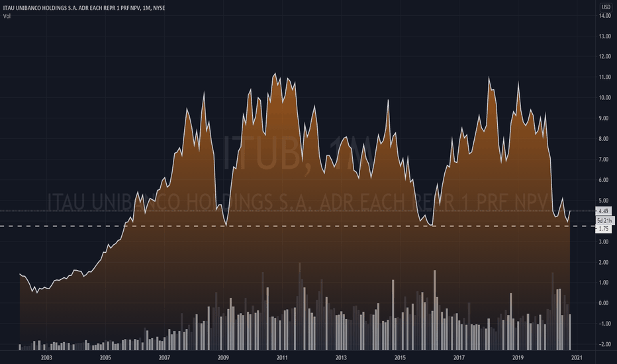Click the 8.00 price axis label
Screen dimensions: 617x364
pyautogui.click(x=605, y=139)
